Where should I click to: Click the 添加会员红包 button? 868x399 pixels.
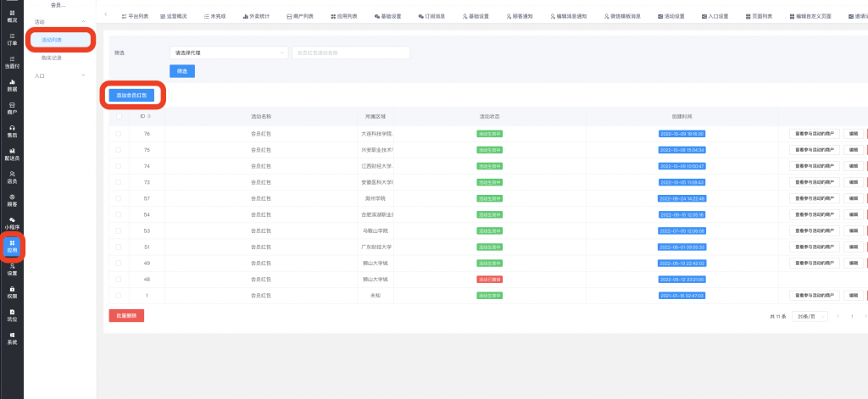[x=131, y=95]
